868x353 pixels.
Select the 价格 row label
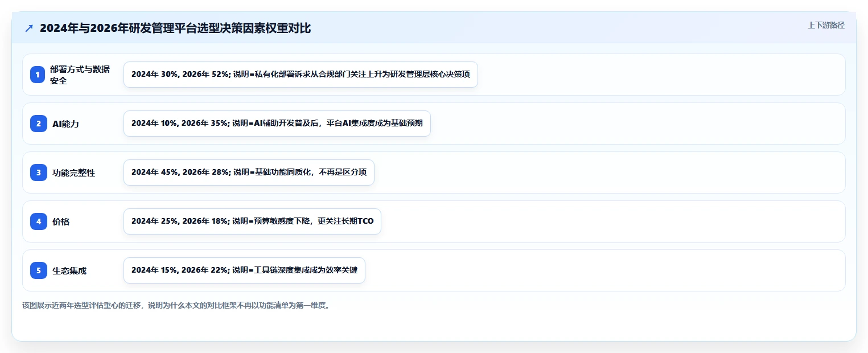[x=61, y=221]
